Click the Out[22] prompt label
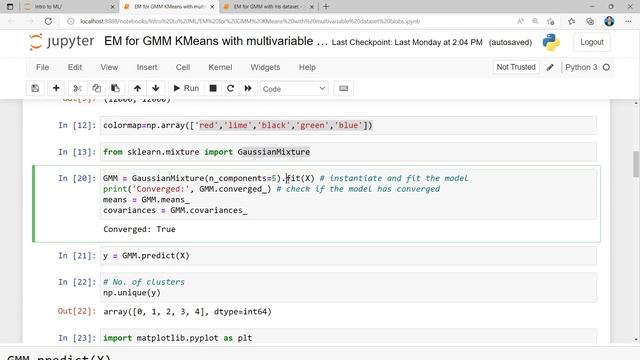The image size is (640, 360). coord(77,311)
